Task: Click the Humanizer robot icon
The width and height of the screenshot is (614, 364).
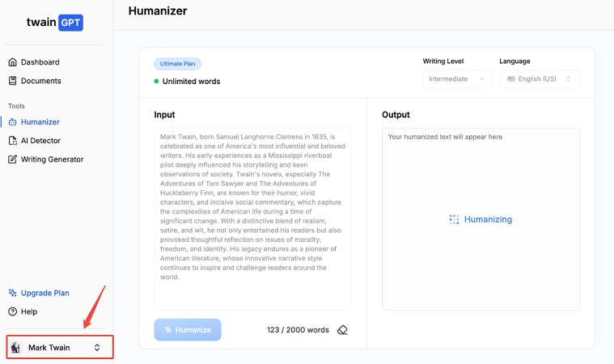Action: tap(13, 122)
